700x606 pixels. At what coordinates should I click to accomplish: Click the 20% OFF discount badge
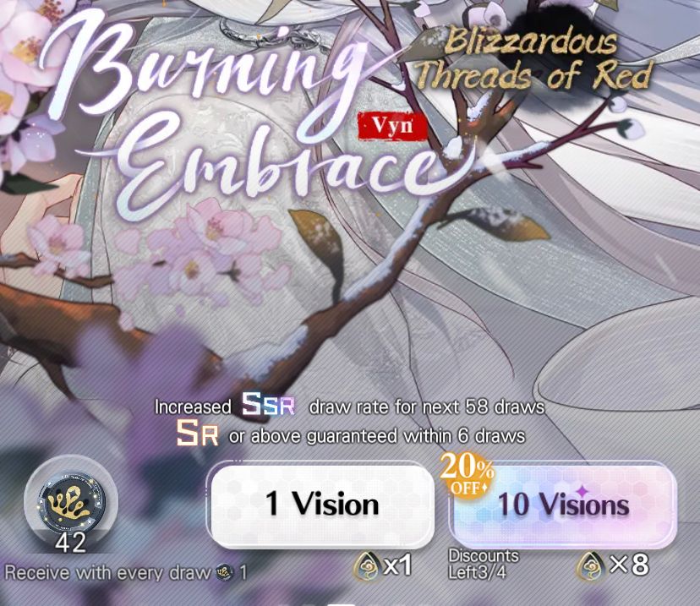pyautogui.click(x=467, y=475)
